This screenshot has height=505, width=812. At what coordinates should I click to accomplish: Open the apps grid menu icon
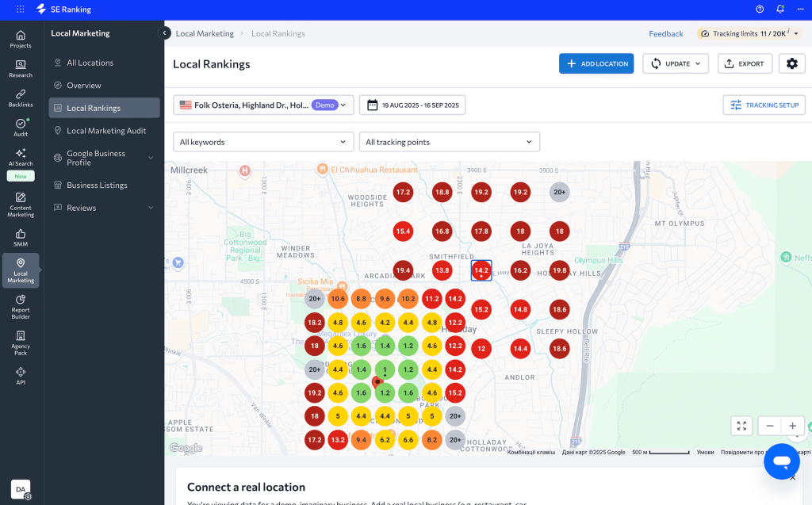21,10
